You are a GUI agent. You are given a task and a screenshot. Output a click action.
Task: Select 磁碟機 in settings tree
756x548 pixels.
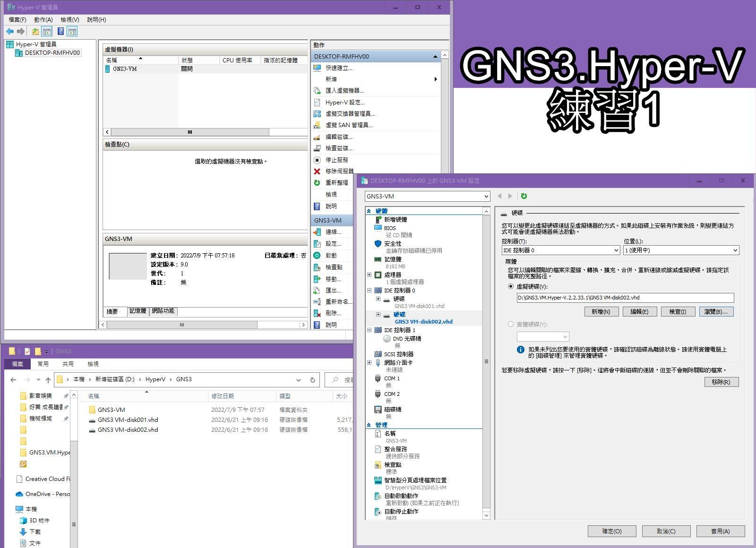[x=393, y=410]
